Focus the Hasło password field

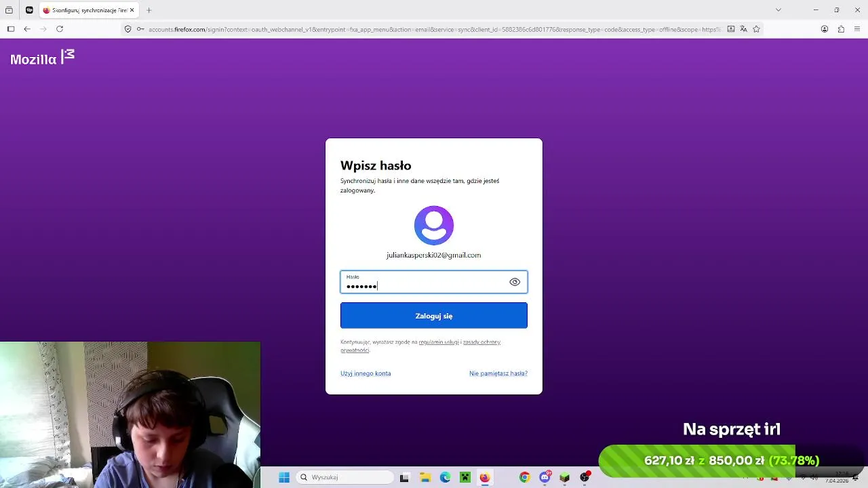[434, 282]
